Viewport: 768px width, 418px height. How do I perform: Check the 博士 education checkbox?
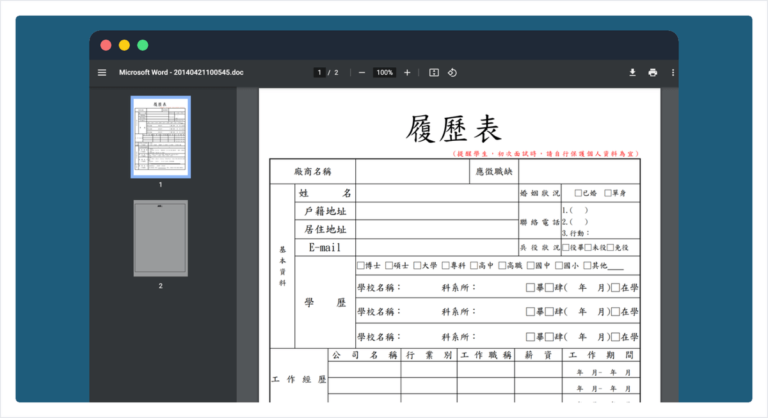coord(360,266)
